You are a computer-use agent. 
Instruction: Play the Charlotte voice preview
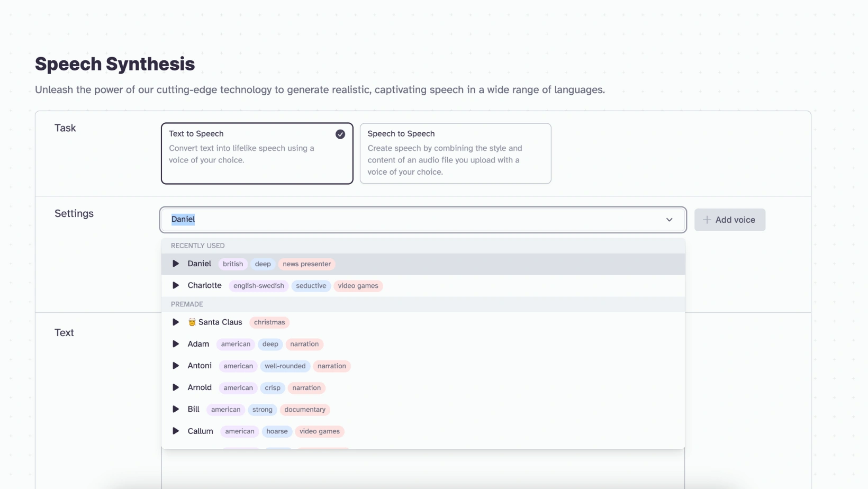click(176, 285)
